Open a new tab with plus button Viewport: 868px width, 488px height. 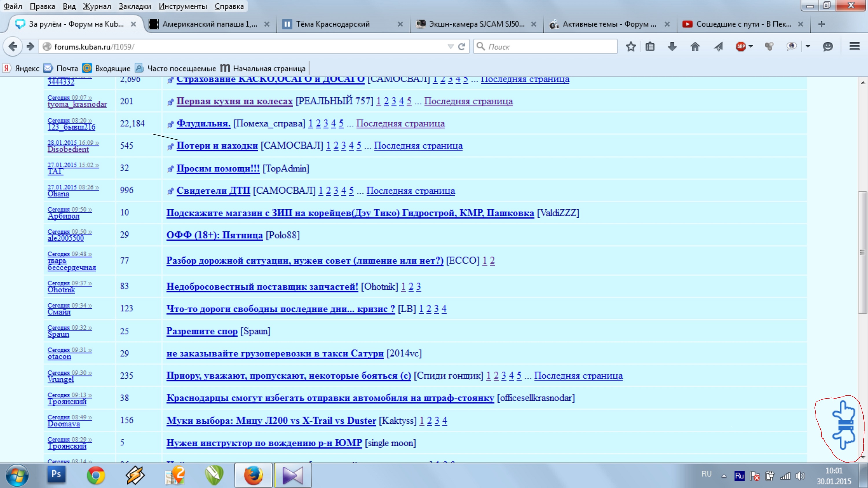coord(821,24)
